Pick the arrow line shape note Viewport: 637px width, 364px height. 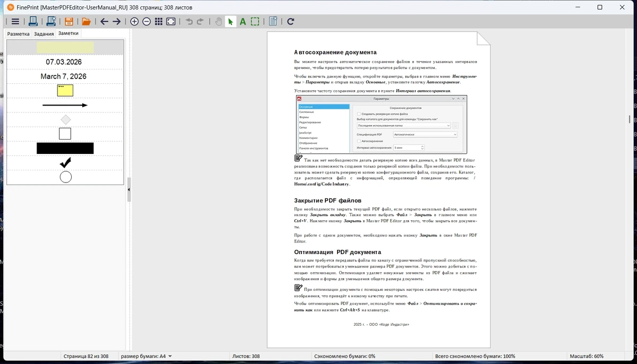(x=65, y=105)
